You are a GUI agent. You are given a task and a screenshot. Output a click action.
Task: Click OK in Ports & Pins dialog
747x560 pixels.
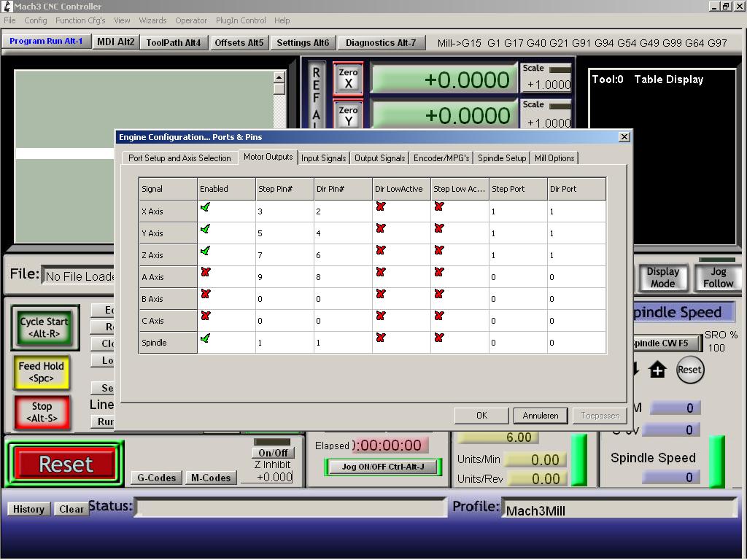click(x=481, y=416)
